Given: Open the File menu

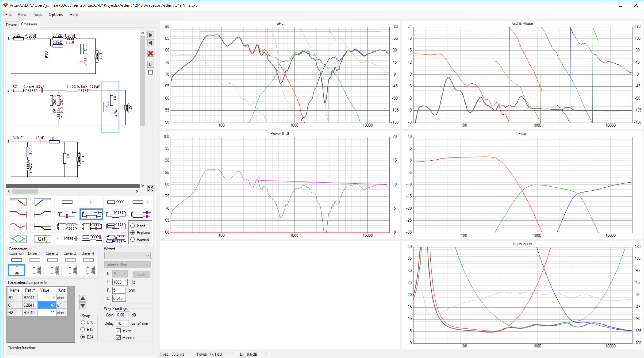Looking at the screenshot, I should click(8, 15).
